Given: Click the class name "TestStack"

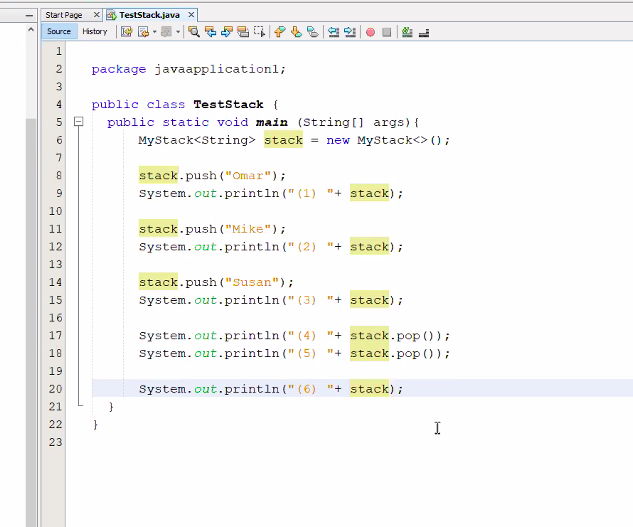Looking at the screenshot, I should click(x=228, y=104).
